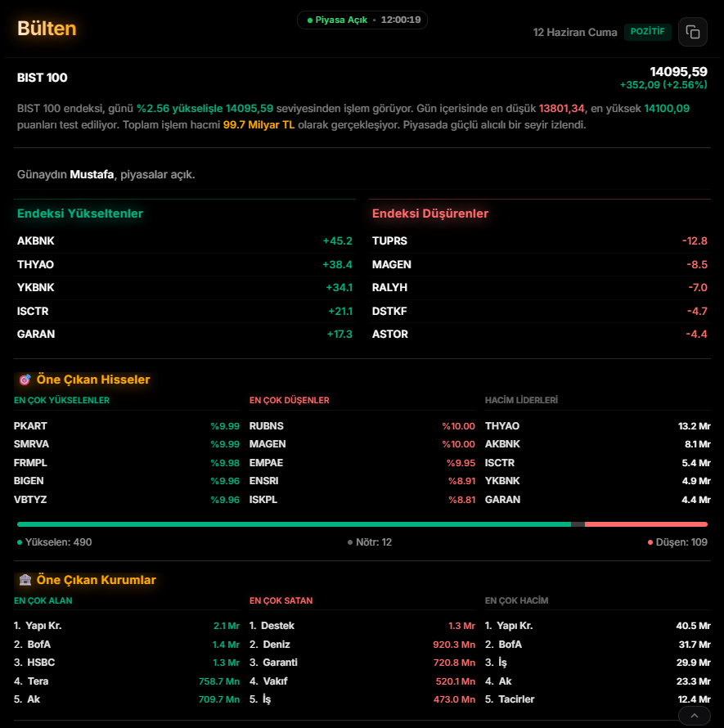This screenshot has height=728, width=724.
Task: Open FRMPL stock row
Action: coord(127,463)
